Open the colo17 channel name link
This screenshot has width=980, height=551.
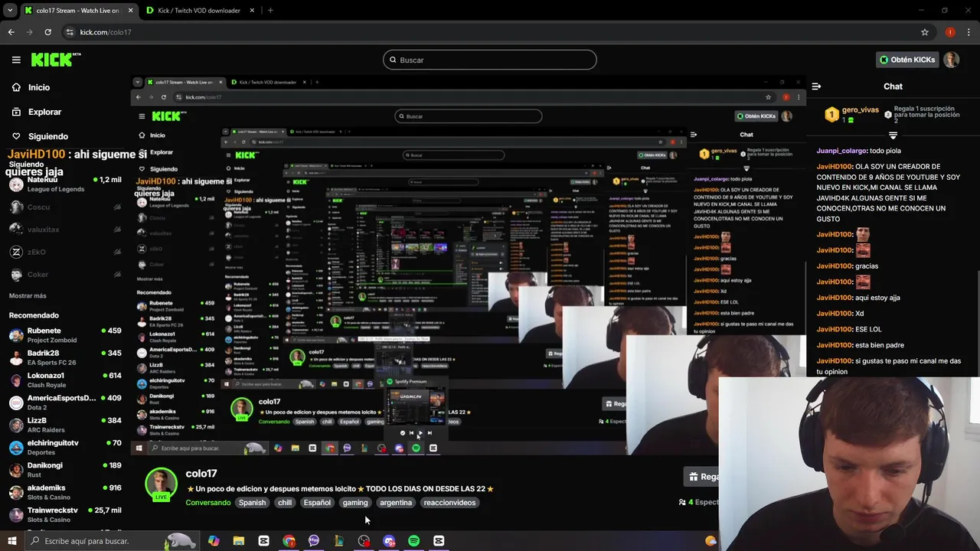pyautogui.click(x=201, y=474)
